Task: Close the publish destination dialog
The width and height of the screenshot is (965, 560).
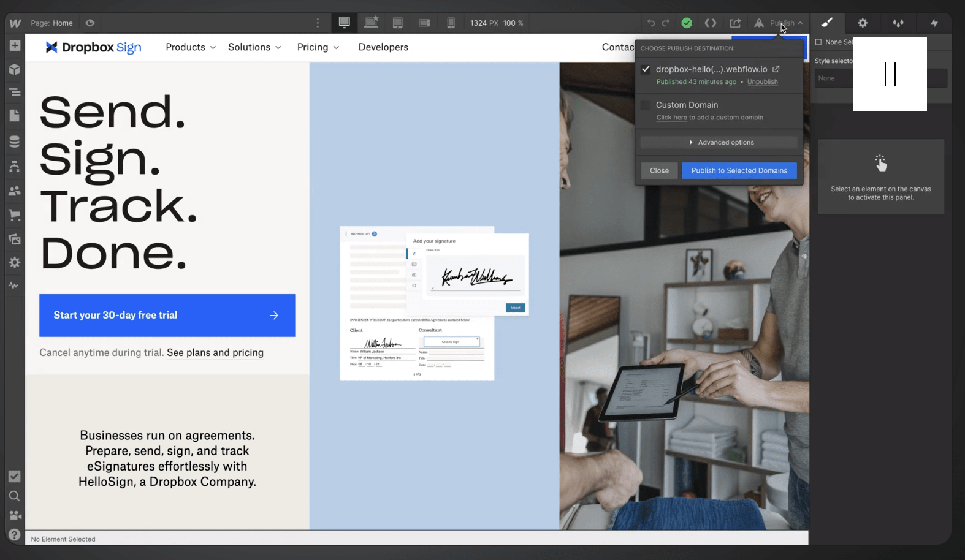Action: point(659,170)
